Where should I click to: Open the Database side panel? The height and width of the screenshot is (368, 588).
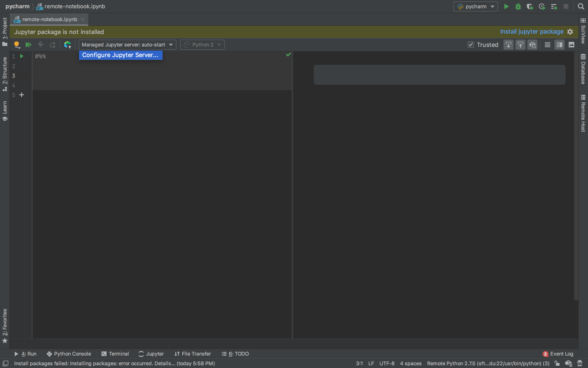pos(583,69)
